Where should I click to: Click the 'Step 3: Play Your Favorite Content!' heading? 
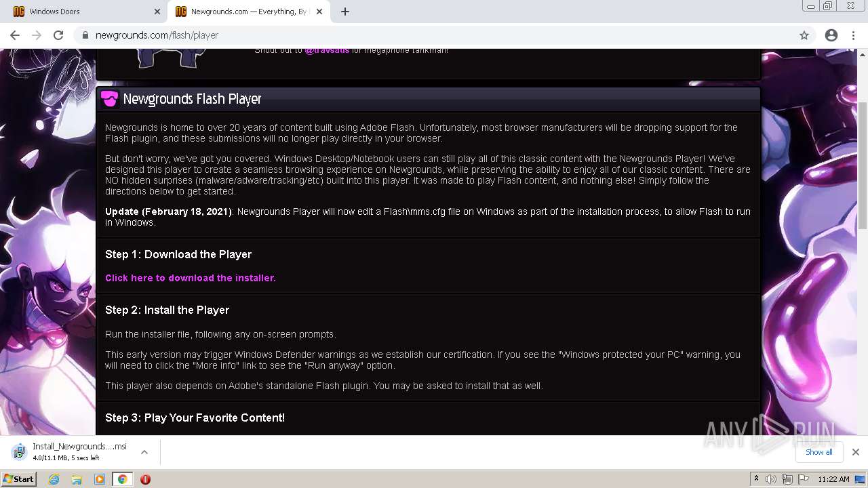pyautogui.click(x=195, y=418)
